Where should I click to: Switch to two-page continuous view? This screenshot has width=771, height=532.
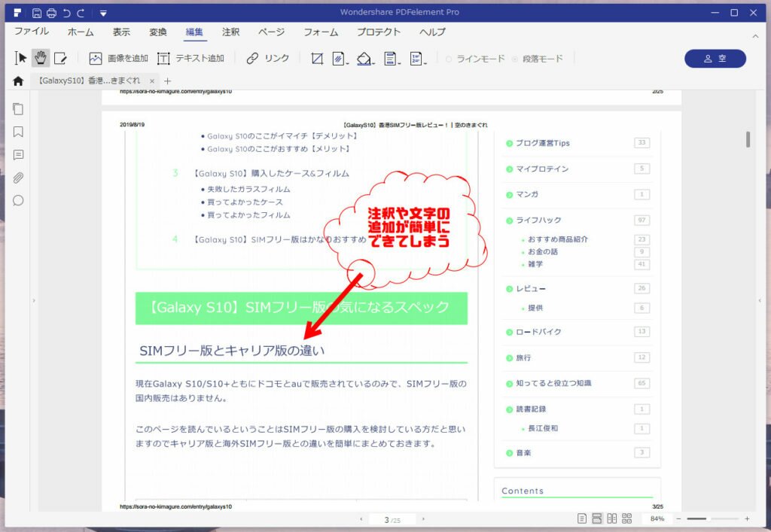point(627,518)
